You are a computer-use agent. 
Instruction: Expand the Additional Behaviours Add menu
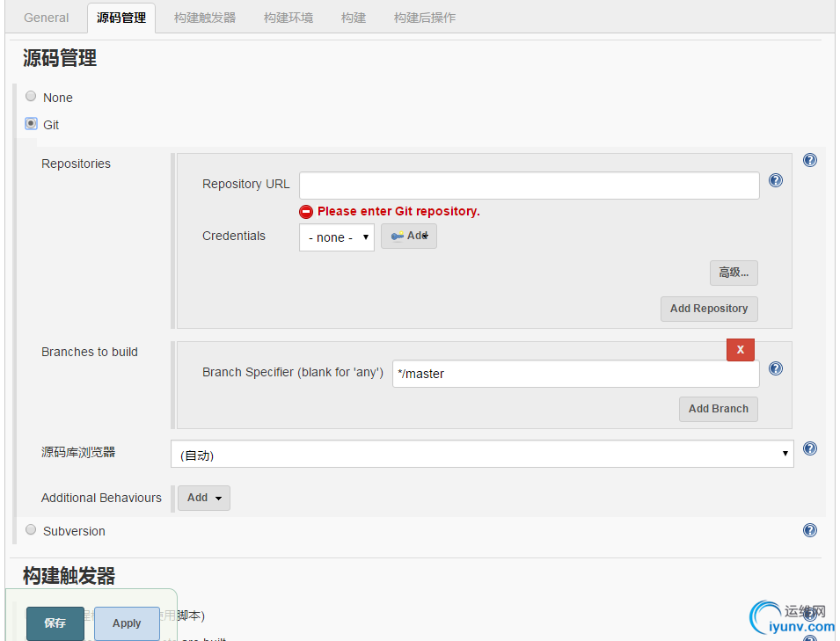(203, 498)
